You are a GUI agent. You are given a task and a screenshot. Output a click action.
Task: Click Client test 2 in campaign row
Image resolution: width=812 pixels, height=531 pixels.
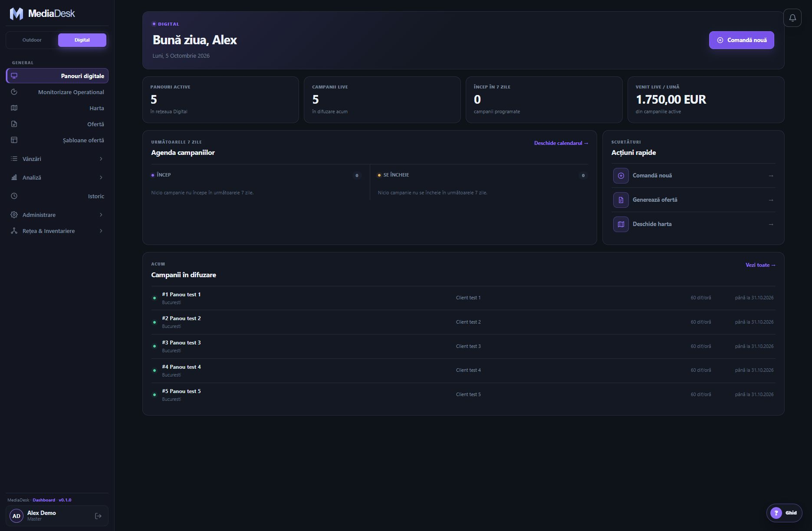[x=468, y=322]
